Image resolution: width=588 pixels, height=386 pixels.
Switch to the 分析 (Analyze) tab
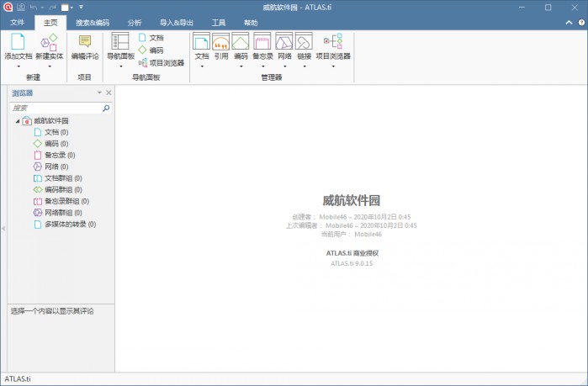[x=135, y=23]
